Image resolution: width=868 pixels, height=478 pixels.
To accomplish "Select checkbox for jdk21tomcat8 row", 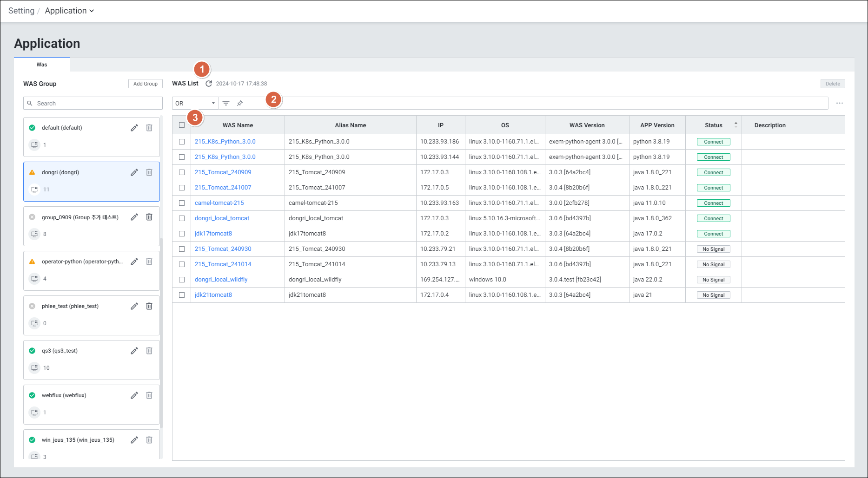I will [x=182, y=295].
